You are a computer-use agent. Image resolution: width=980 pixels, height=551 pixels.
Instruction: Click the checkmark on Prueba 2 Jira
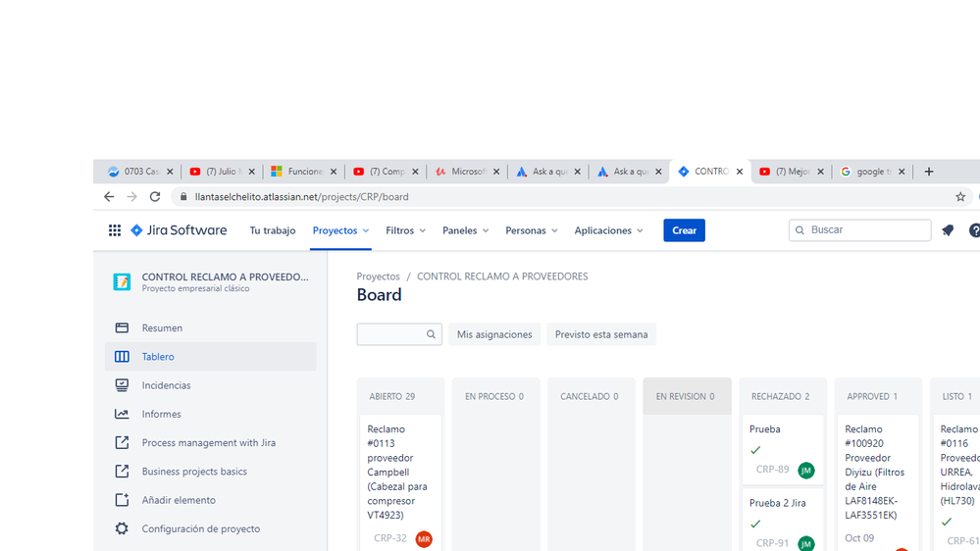click(x=755, y=524)
